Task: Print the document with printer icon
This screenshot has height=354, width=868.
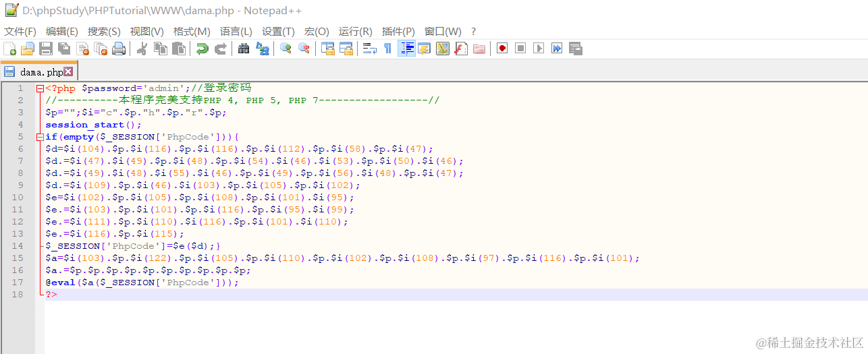Action: coord(119,49)
